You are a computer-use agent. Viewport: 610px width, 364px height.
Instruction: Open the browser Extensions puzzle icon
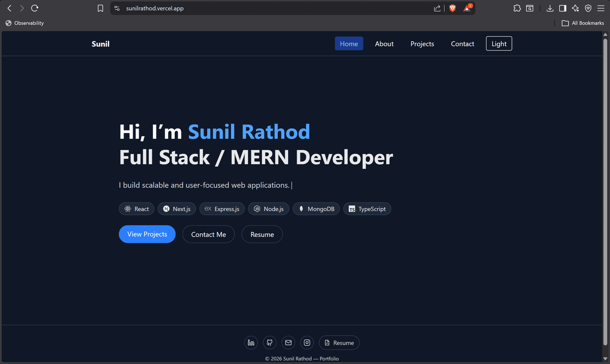click(517, 8)
